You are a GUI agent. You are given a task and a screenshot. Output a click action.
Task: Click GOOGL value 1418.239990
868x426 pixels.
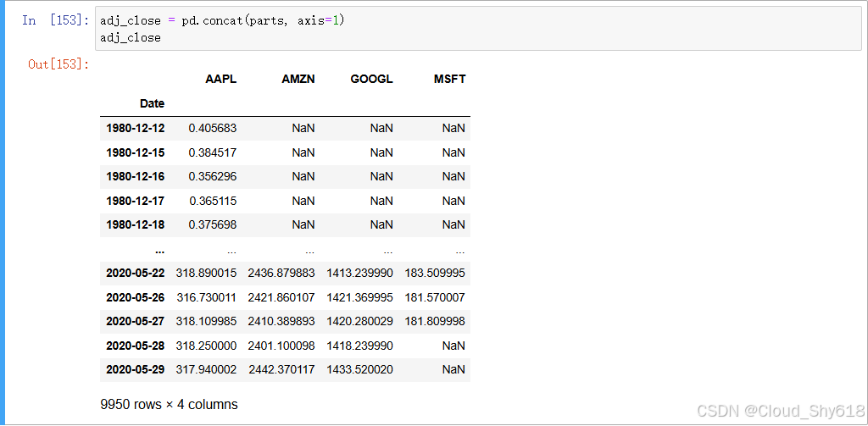[x=359, y=346]
